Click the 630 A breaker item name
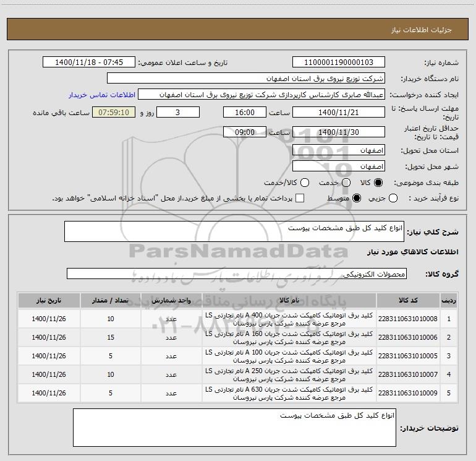The width and height of the screenshot is (476, 461). [289, 393]
